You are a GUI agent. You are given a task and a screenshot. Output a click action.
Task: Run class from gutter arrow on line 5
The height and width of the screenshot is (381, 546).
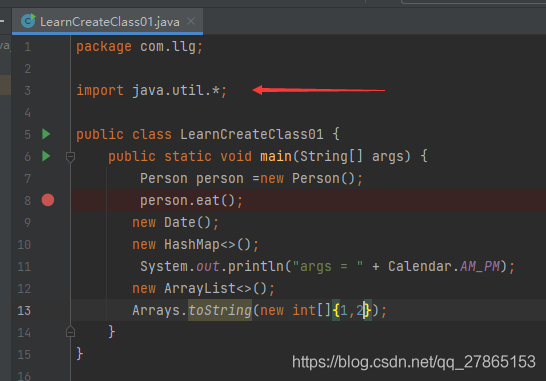click(x=46, y=134)
